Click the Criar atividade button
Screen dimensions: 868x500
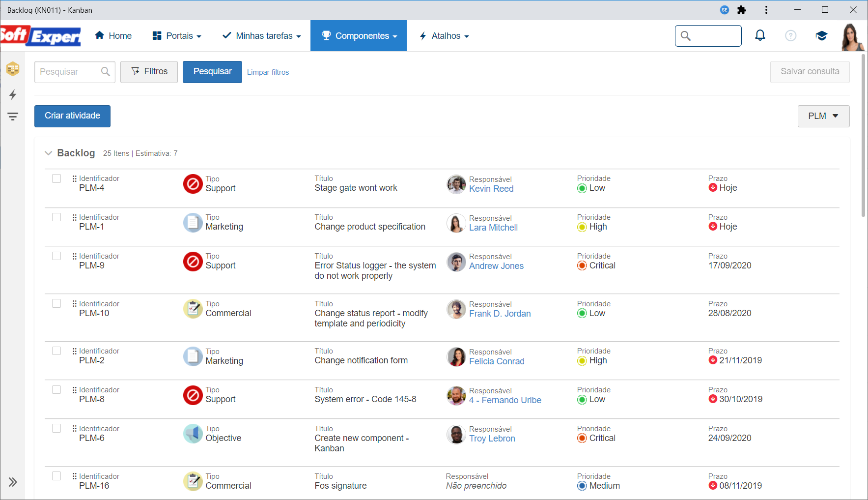pos(72,116)
